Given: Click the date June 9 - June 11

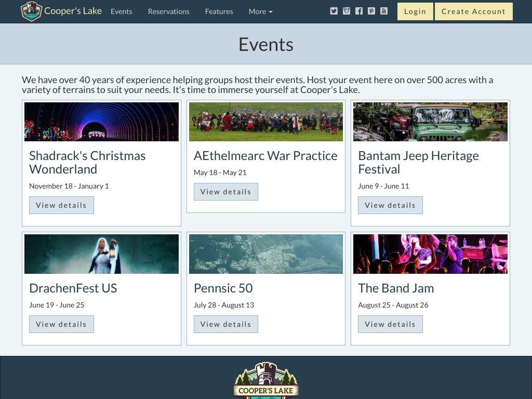Looking at the screenshot, I should coord(383,186).
